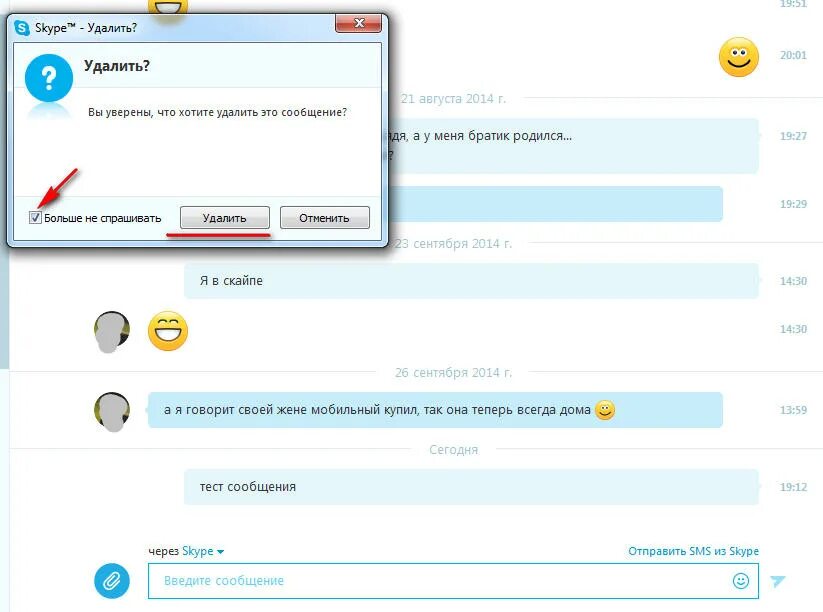Viewport: 823px width, 612px height.
Task: Click the timestamp 19:27
Action: pos(793,136)
